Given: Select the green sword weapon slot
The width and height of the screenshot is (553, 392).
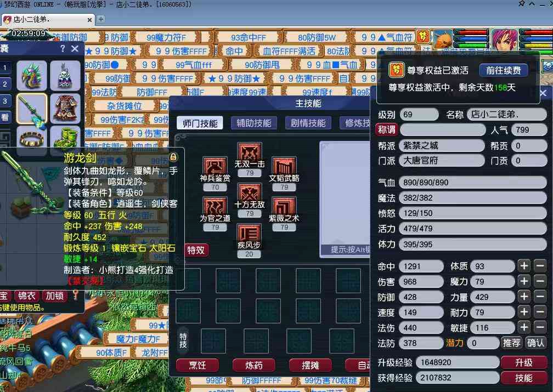Looking at the screenshot, I should coord(32,109).
